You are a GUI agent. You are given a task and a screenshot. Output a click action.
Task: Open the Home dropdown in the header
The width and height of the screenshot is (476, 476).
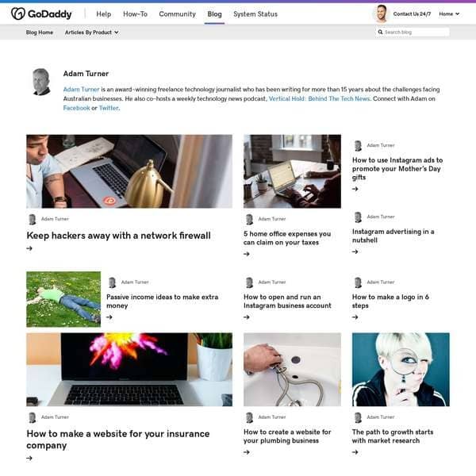pos(449,14)
